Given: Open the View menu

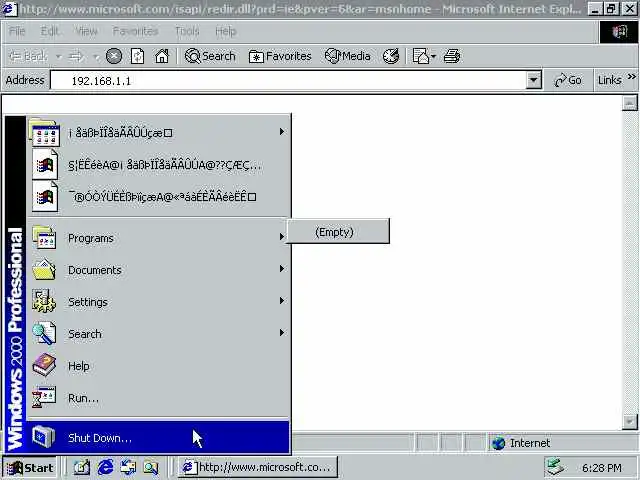Looking at the screenshot, I should [86, 31].
